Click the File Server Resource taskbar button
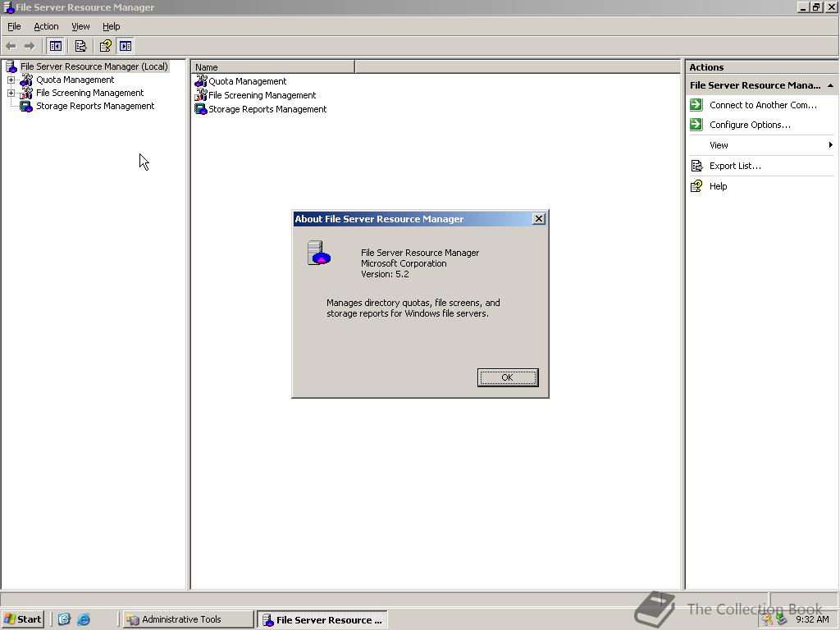 pos(322,620)
